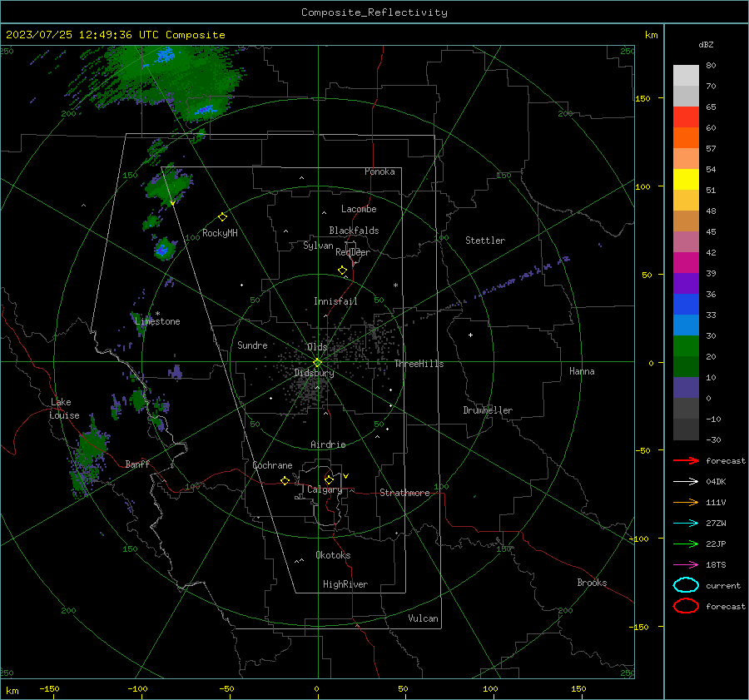Click the Drumheller town label
This screenshot has width=749, height=700.
point(488,410)
